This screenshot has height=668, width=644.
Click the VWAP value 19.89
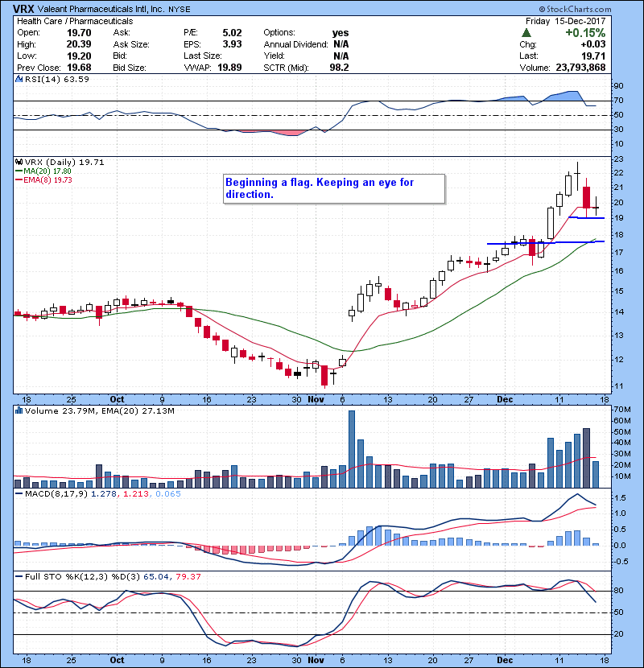click(229, 68)
